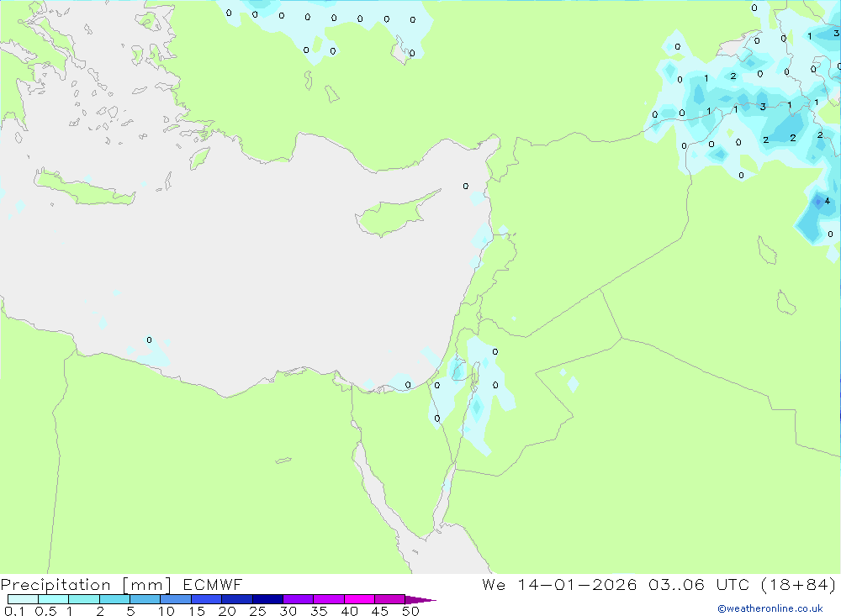Screen dimensions: 841x616
Task: Click the over-50 arrow tip of legend
Action: coord(420,599)
